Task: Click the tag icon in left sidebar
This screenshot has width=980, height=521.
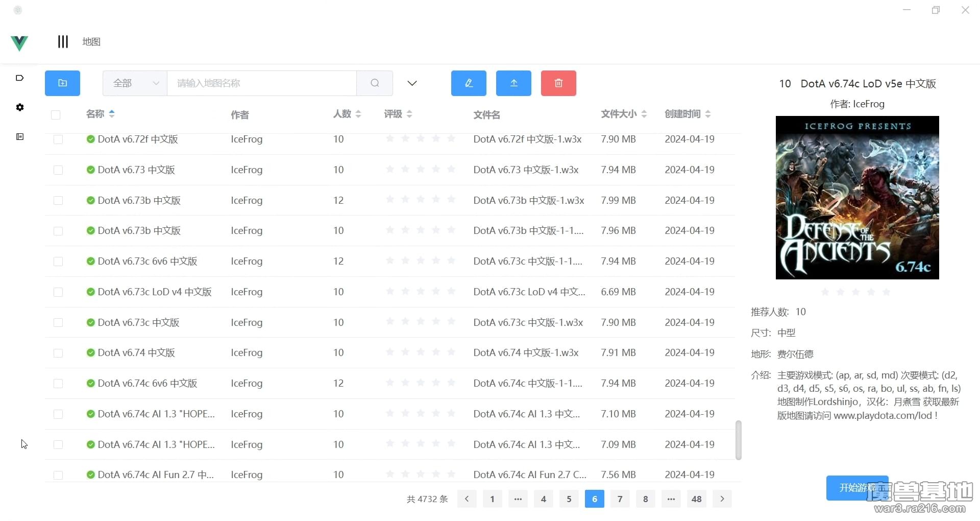Action: pos(20,78)
